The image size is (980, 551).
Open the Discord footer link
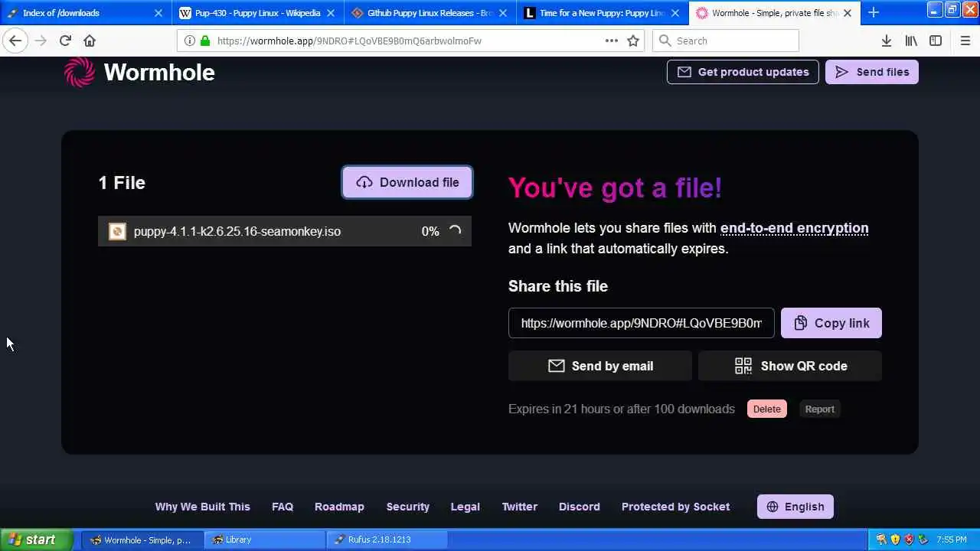pos(580,507)
